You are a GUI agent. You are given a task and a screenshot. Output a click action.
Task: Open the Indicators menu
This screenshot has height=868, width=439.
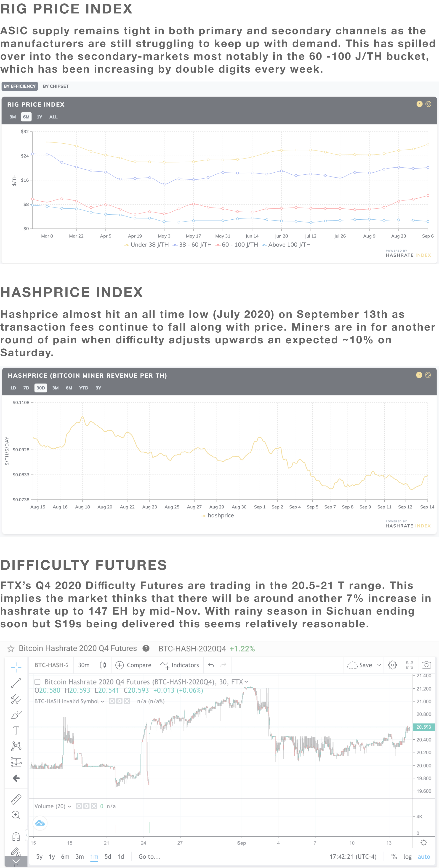tap(179, 665)
